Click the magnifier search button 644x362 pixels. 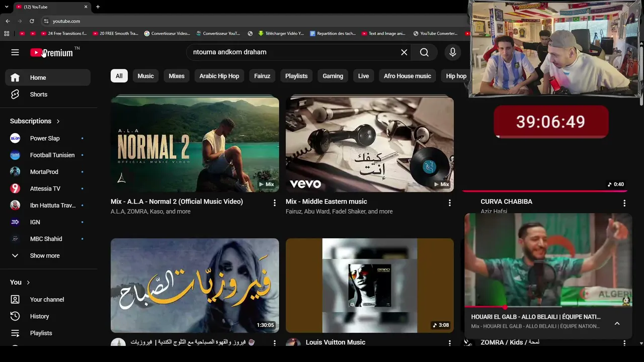pyautogui.click(x=424, y=52)
